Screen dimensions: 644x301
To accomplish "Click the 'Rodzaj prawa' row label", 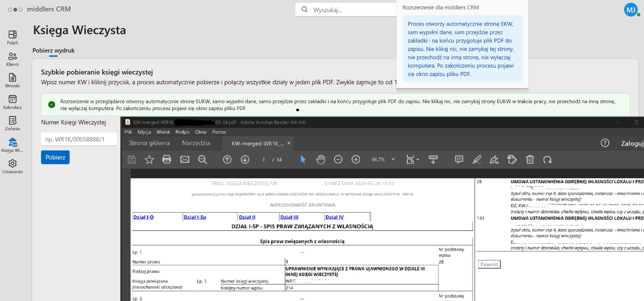I will point(146,271).
